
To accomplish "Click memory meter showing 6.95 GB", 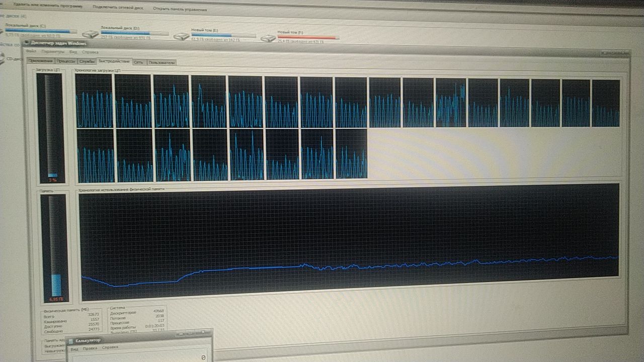I will [x=54, y=248].
